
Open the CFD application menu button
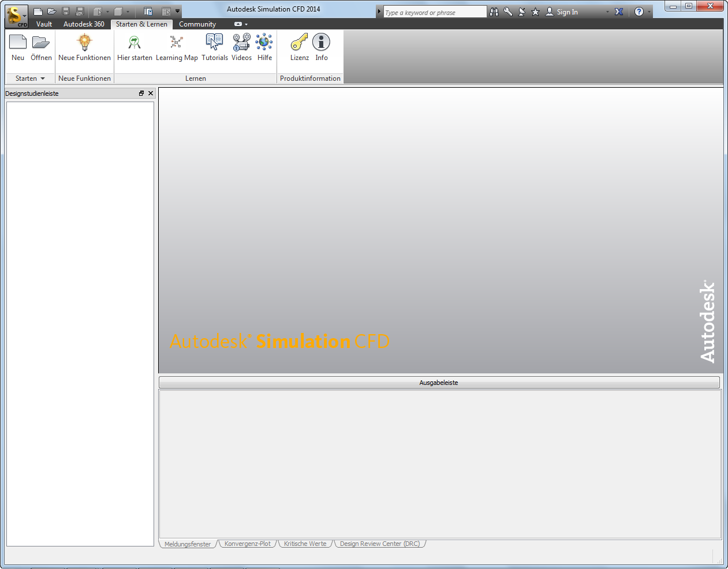click(x=16, y=16)
